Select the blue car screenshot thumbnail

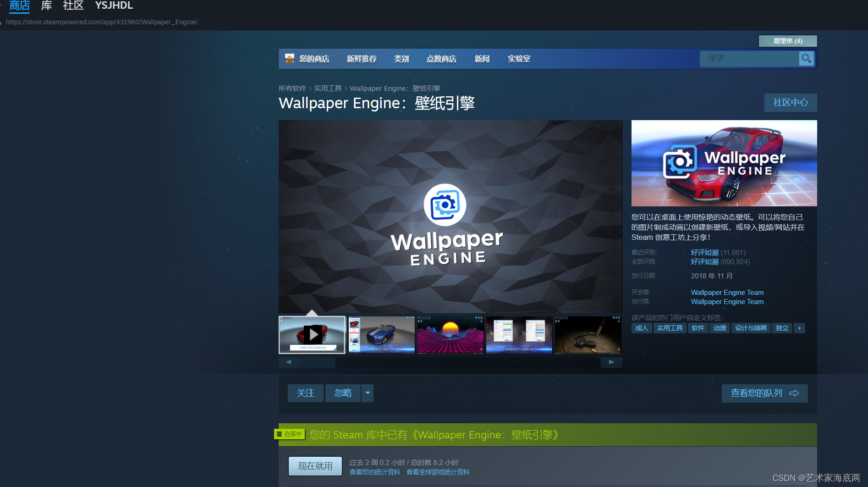381,335
